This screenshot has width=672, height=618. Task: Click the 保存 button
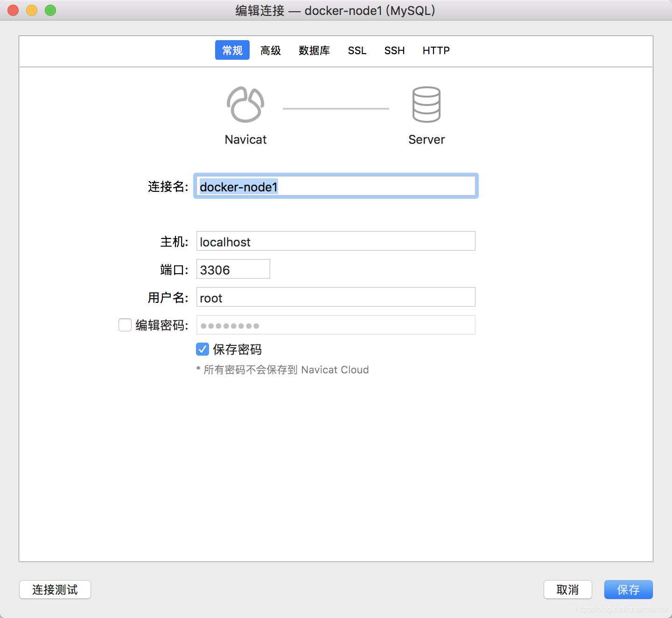pos(629,590)
